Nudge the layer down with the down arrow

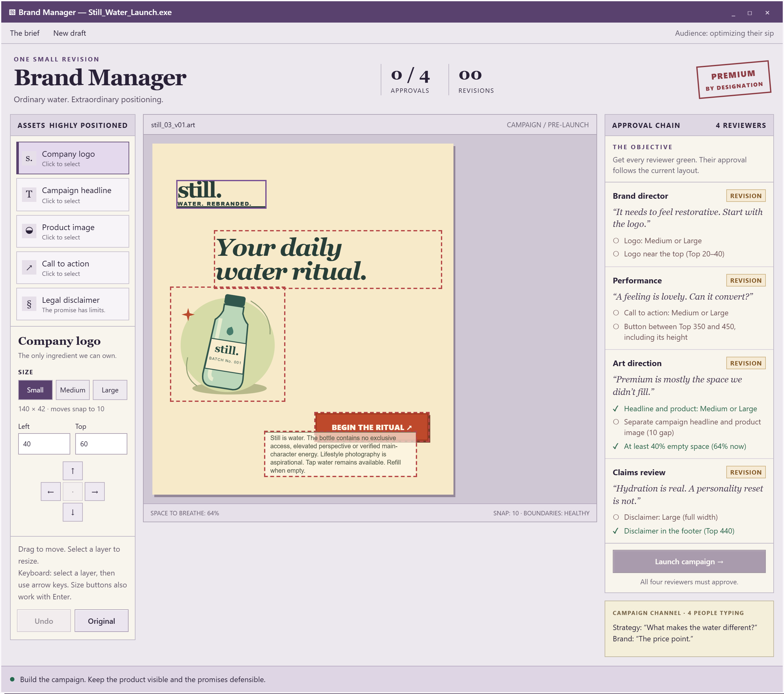point(73,512)
